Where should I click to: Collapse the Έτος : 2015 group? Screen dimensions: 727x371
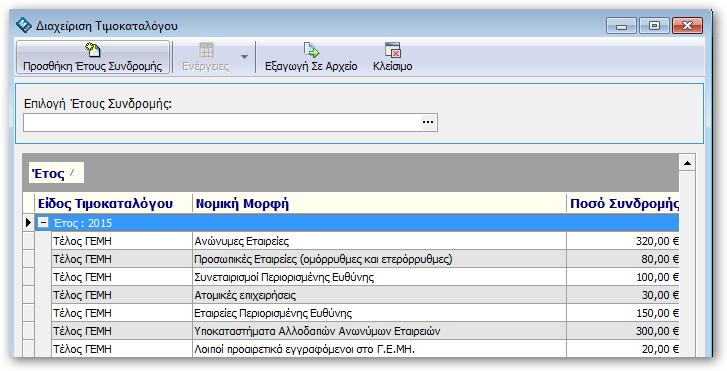tap(43, 223)
